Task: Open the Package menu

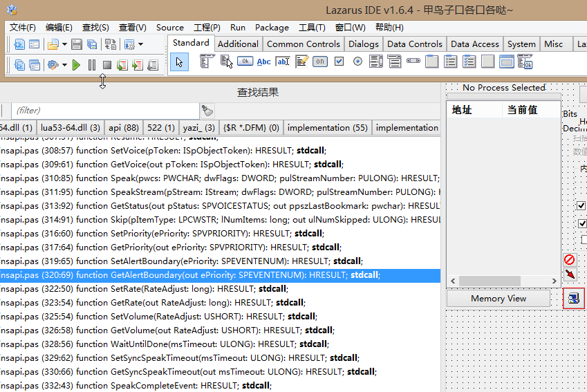Action: pyautogui.click(x=272, y=28)
